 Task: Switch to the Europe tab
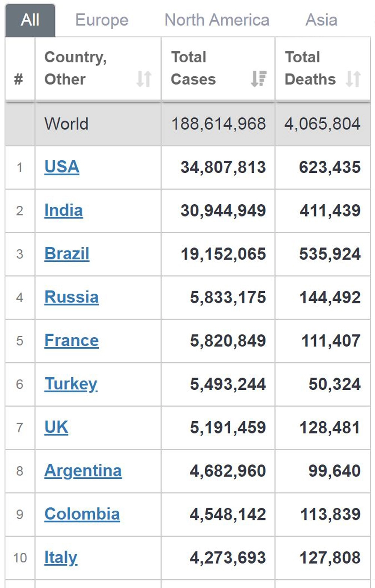click(102, 20)
